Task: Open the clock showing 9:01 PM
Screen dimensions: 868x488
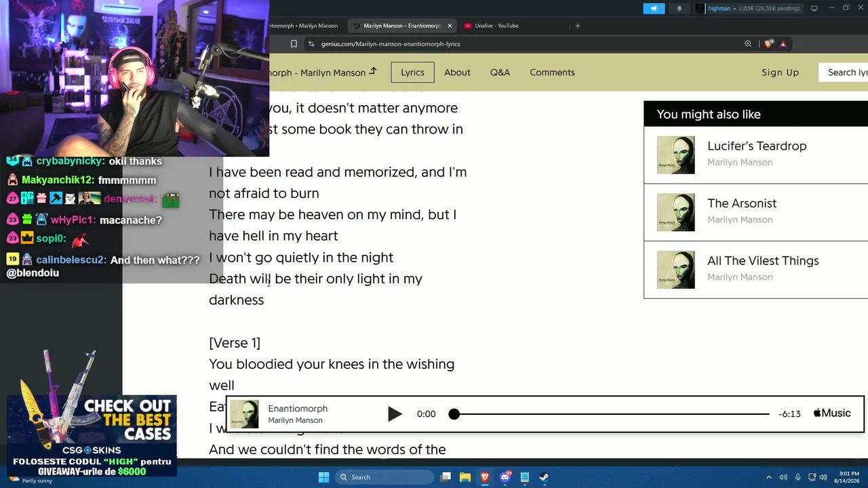Action: 847,477
